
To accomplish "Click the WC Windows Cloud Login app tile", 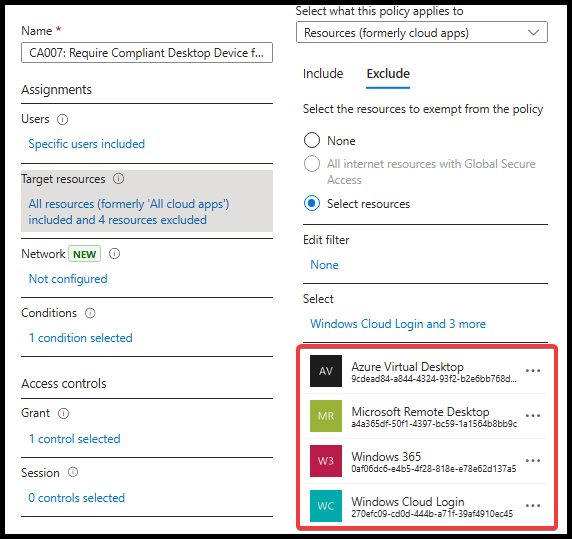I will click(326, 506).
